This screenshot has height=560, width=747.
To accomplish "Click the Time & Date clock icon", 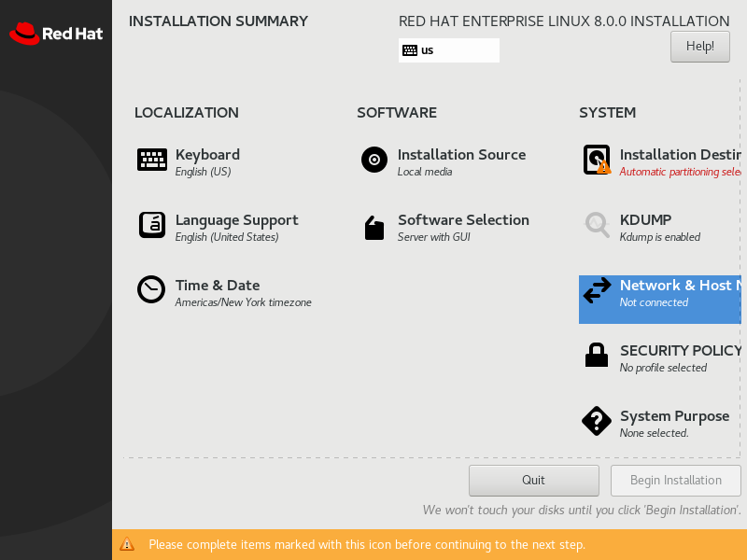I will pos(151,289).
